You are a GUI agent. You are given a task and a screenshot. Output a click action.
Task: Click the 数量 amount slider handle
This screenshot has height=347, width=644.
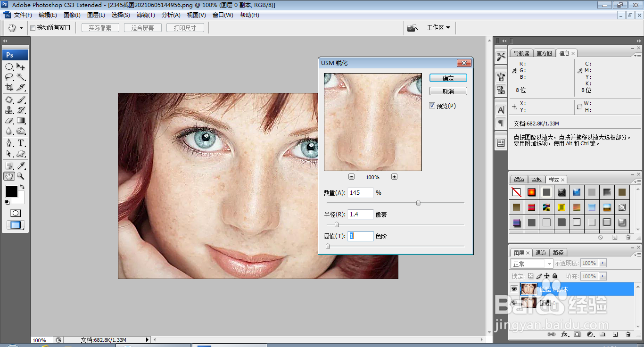418,203
